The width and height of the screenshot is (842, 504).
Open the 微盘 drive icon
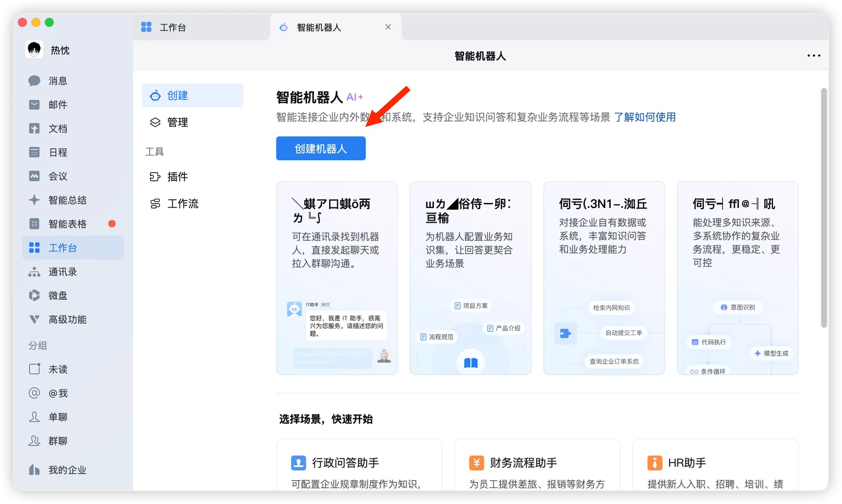[56, 295]
